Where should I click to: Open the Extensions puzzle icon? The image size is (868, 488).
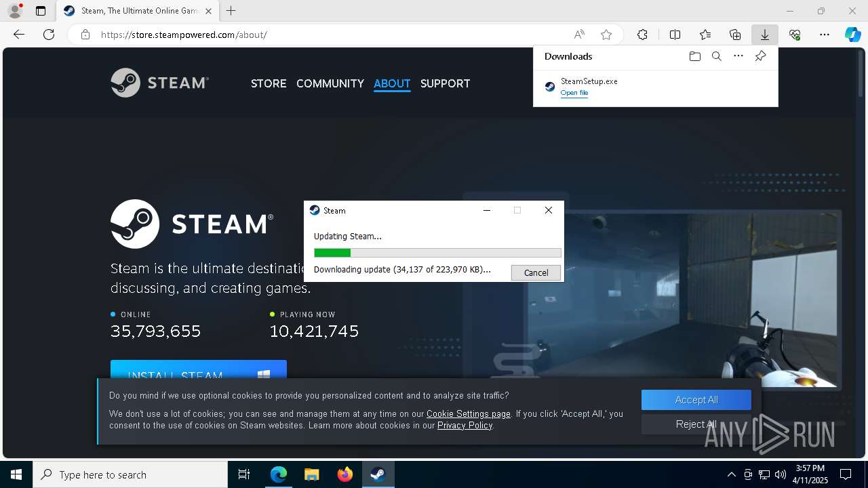[x=642, y=35]
